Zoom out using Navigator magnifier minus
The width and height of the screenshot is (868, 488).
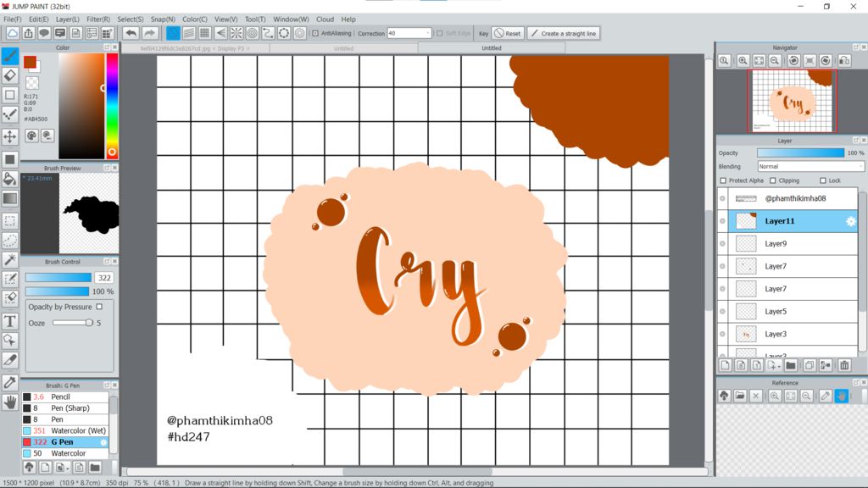click(x=775, y=61)
